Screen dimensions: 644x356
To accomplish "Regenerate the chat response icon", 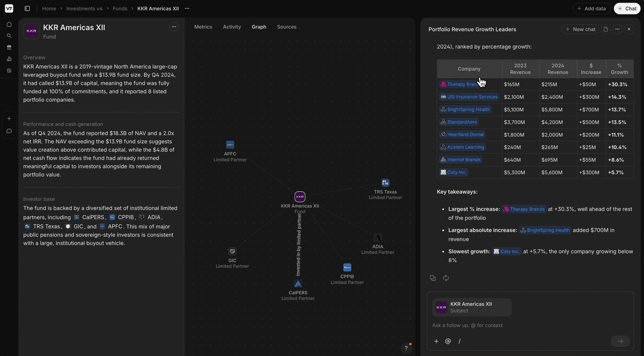I will 446,278.
